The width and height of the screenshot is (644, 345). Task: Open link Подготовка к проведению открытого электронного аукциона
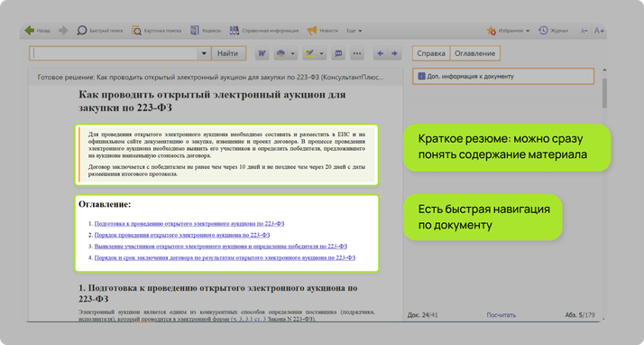pyautogui.click(x=189, y=224)
